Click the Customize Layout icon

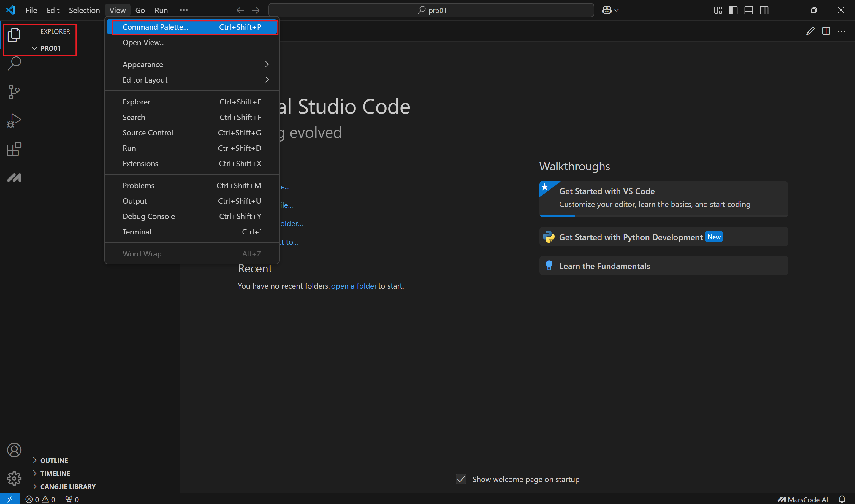[x=718, y=10]
